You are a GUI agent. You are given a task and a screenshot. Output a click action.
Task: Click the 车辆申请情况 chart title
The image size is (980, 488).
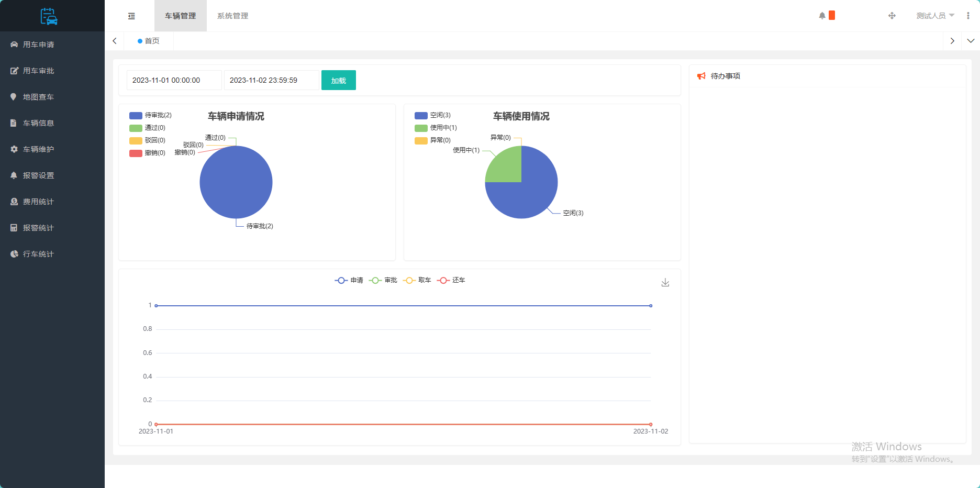(236, 116)
